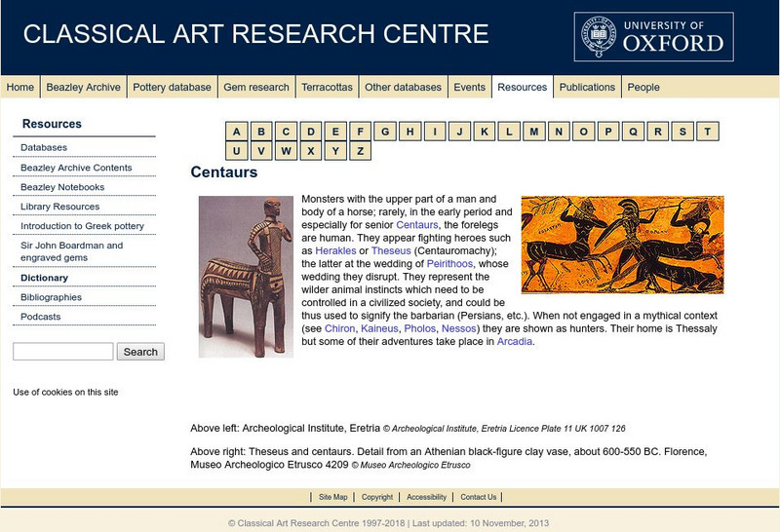This screenshot has width=780, height=532.
Task: Open the Pholos dictionary entry link
Action: point(420,328)
